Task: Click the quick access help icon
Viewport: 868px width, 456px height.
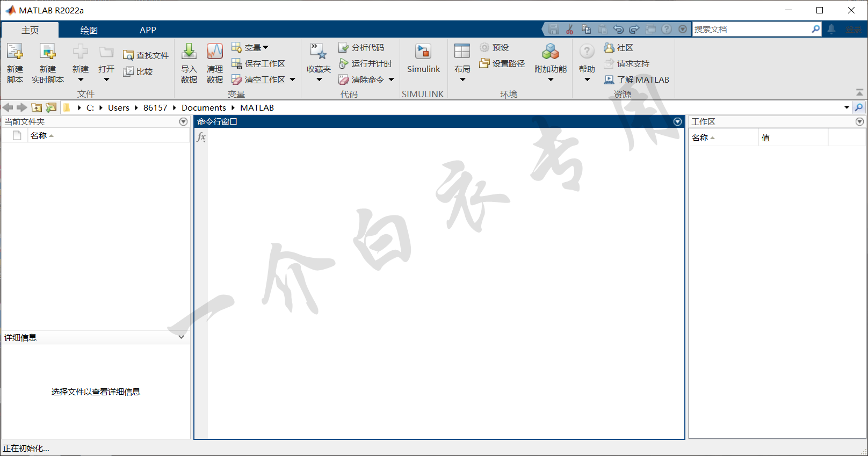Action: [x=667, y=29]
